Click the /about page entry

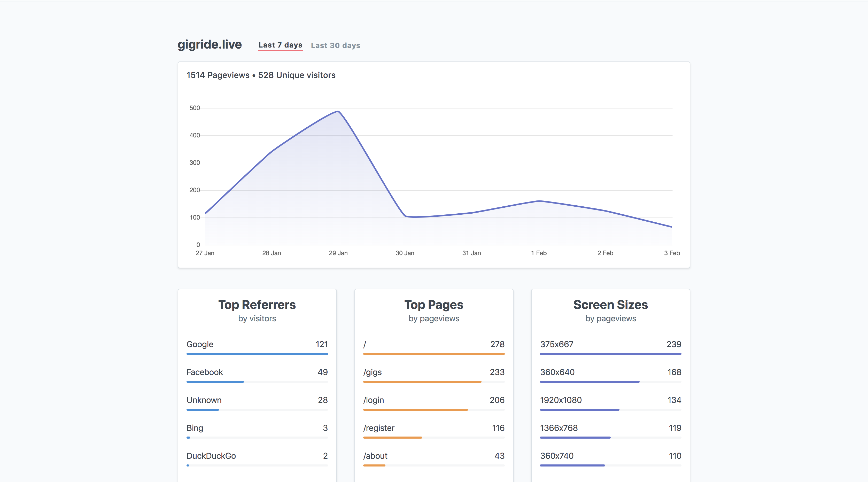[375, 456]
